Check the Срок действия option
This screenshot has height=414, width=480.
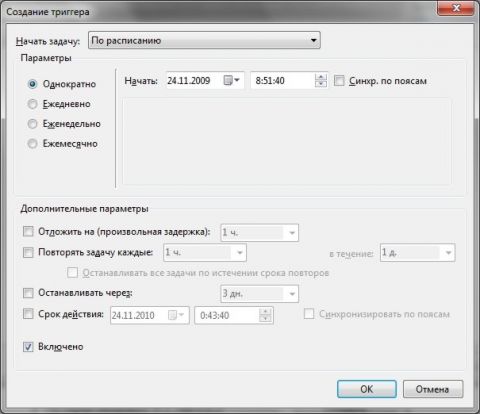pos(28,314)
